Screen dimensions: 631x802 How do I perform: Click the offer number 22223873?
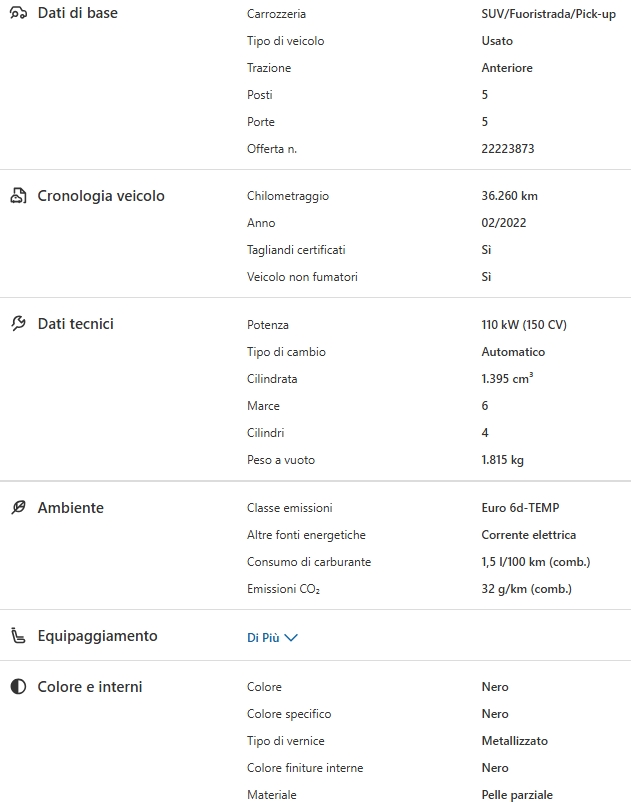(507, 149)
